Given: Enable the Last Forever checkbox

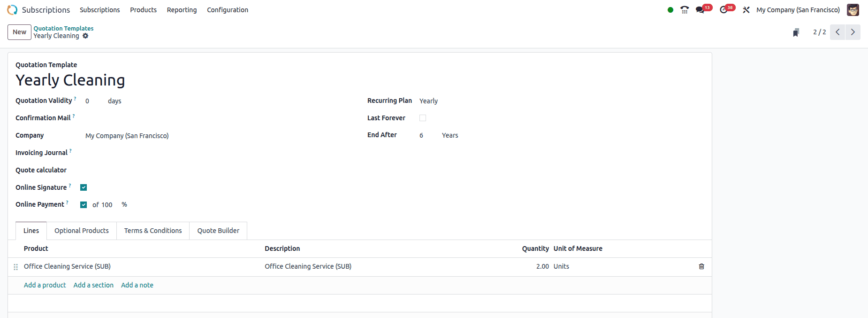Looking at the screenshot, I should coord(423,118).
